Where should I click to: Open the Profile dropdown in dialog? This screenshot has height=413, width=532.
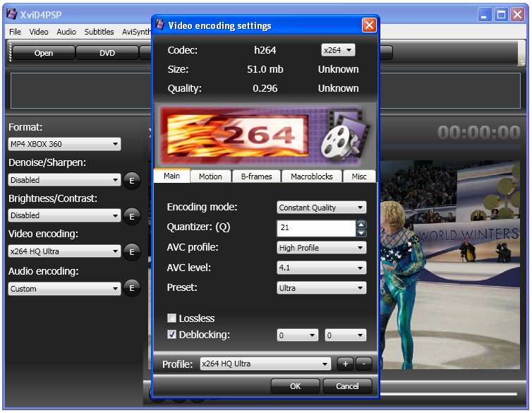(265, 364)
